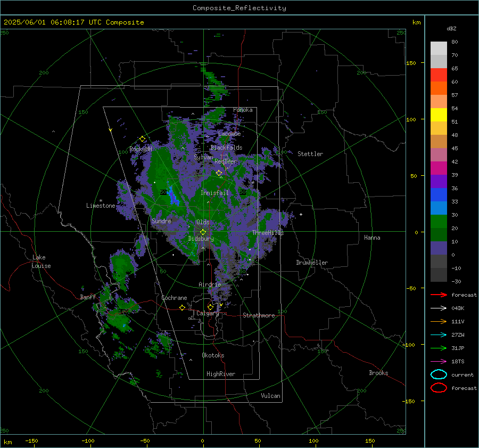Screen dimensions: 479x448
Task: Click the Composite_Reflectivity title
Action: pyautogui.click(x=240, y=8)
